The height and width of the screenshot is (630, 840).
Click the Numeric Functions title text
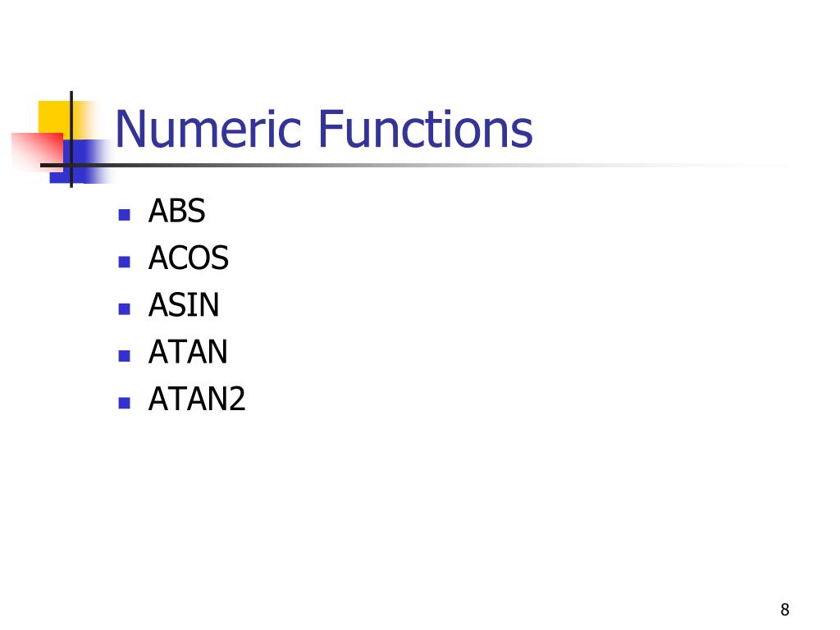323,129
